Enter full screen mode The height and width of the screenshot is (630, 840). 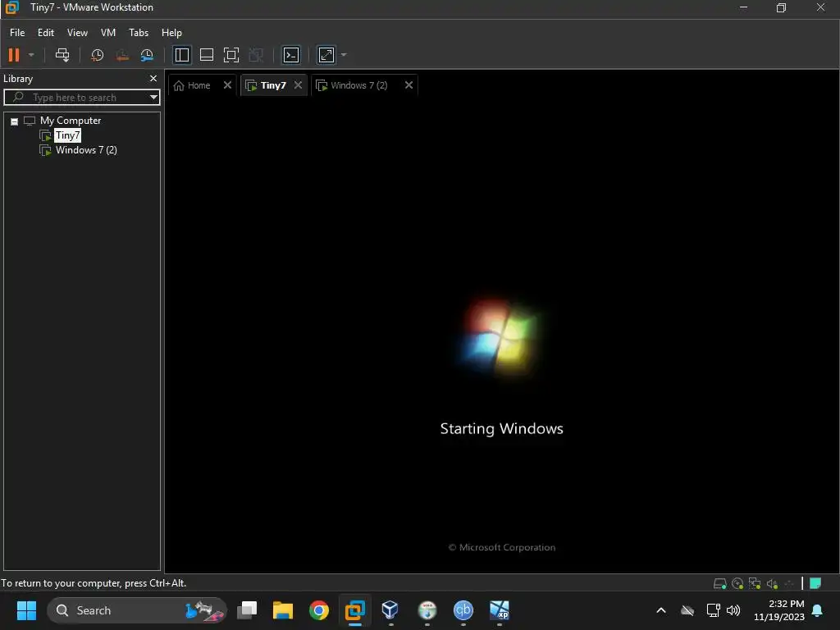click(x=231, y=55)
